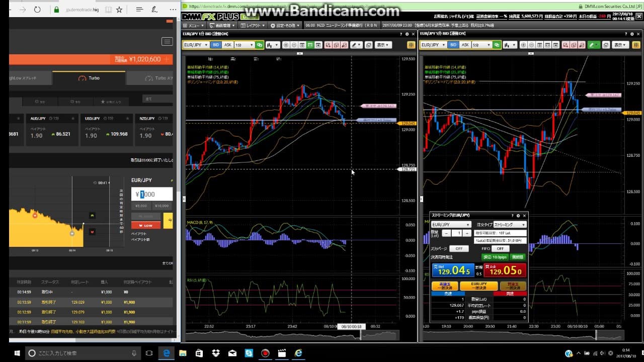This screenshot has width=644, height=362.
Task: Click zoom-out magnifier on the 1-minute chart toolbar
Action: pos(294,45)
